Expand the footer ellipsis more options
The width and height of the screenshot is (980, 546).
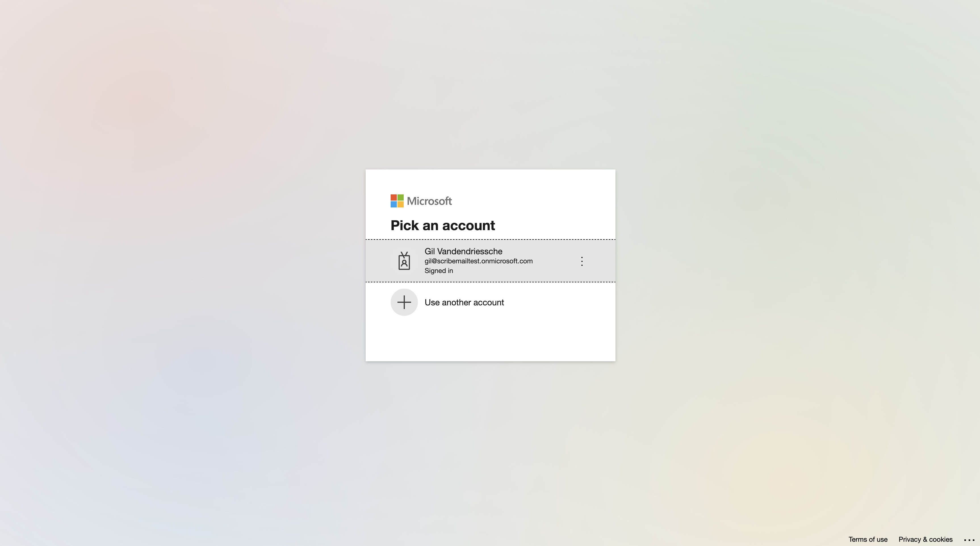click(969, 539)
